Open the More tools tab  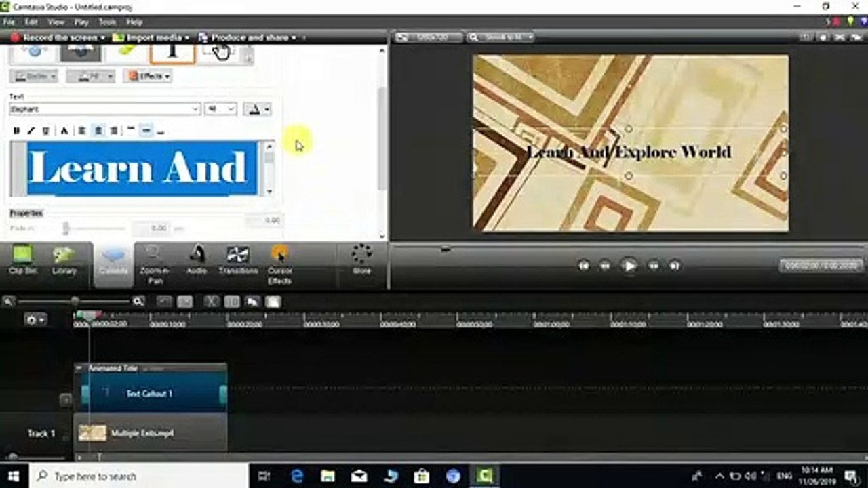361,261
